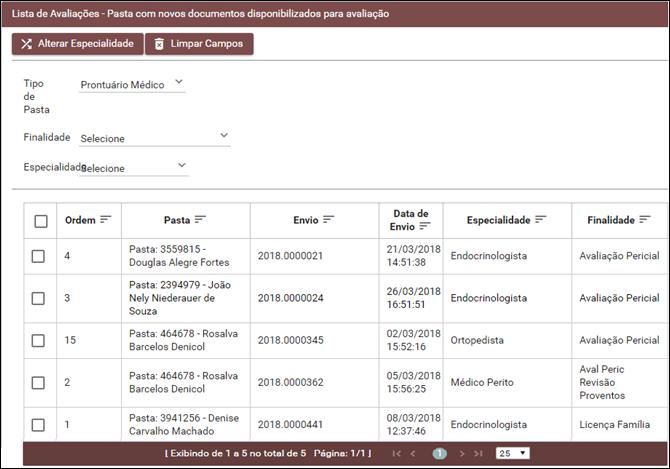Open rows-per-page dropdown showing 25
Image resolution: width=670 pixels, height=469 pixels.
point(512,453)
